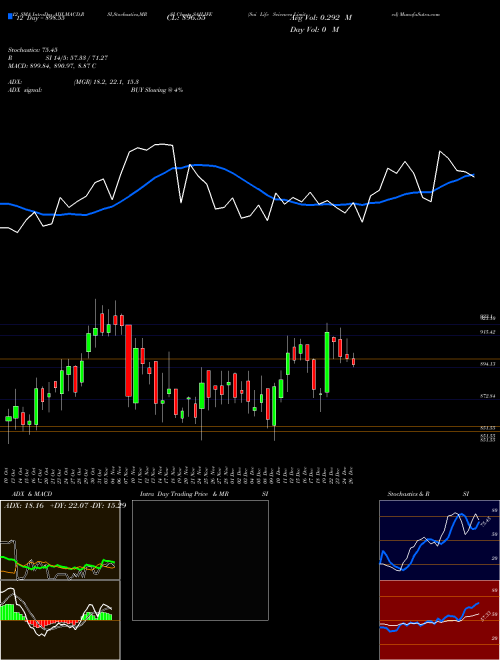Select the 'Avg Vol: 0.292 M' text
Viewport: 500px width, 660px height.
(x=320, y=18)
